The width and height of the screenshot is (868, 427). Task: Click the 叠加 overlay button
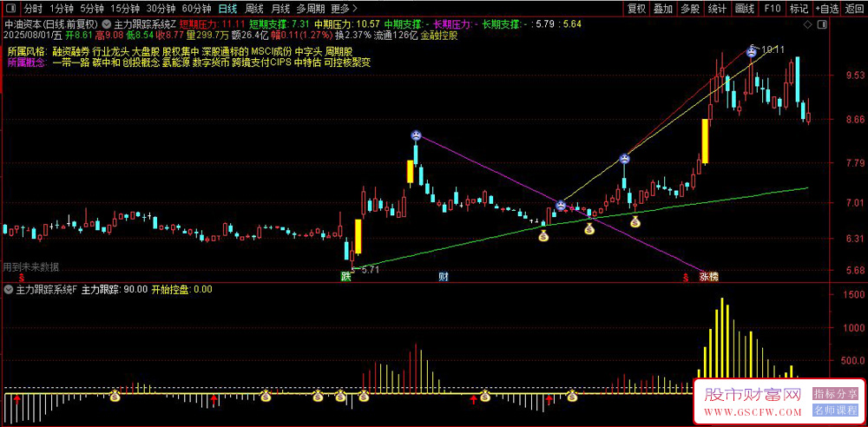pos(663,9)
